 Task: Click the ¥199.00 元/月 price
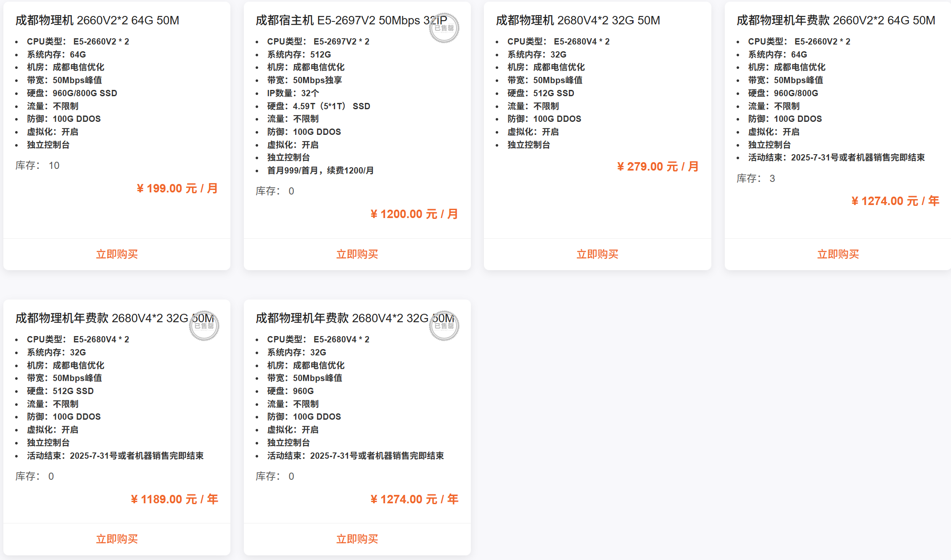click(177, 189)
